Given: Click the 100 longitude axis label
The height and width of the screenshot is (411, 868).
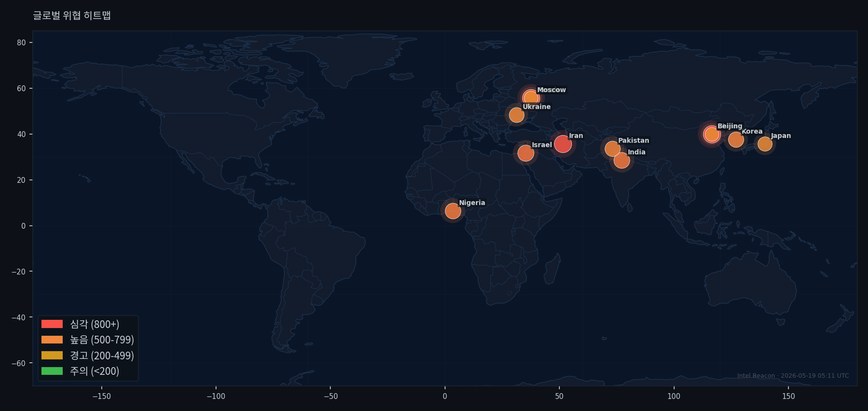Looking at the screenshot, I should (674, 397).
